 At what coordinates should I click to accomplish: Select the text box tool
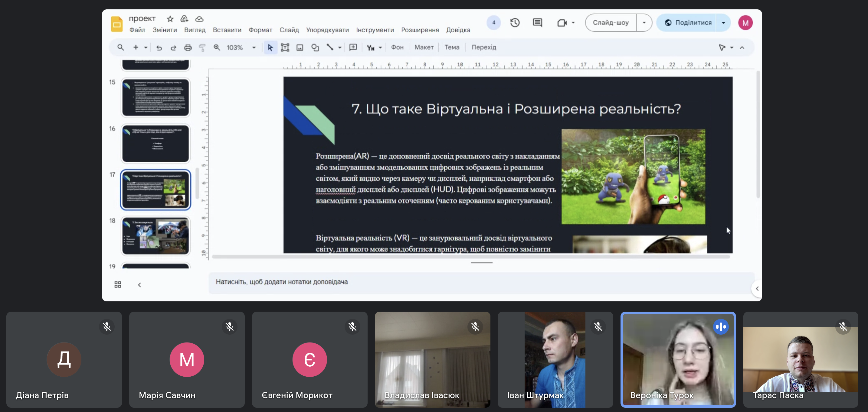(x=285, y=47)
